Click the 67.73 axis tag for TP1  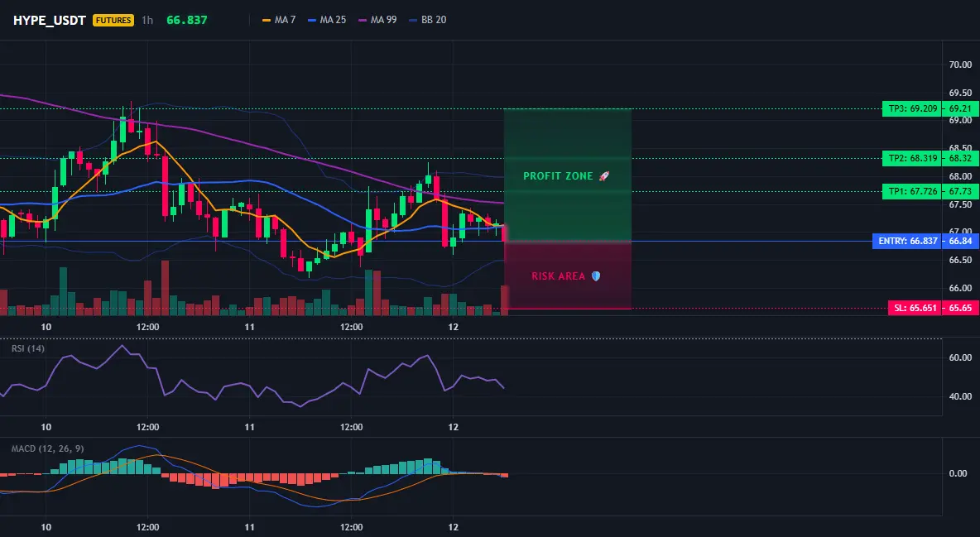coord(960,191)
